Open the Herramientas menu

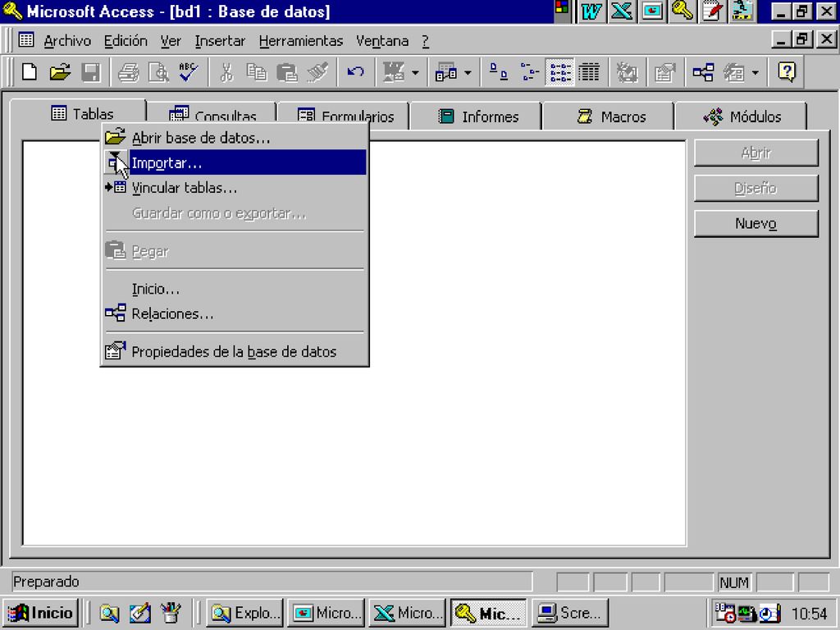click(300, 41)
